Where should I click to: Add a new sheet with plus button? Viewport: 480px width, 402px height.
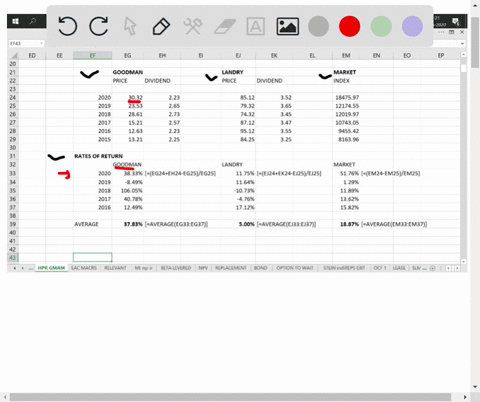click(x=432, y=268)
